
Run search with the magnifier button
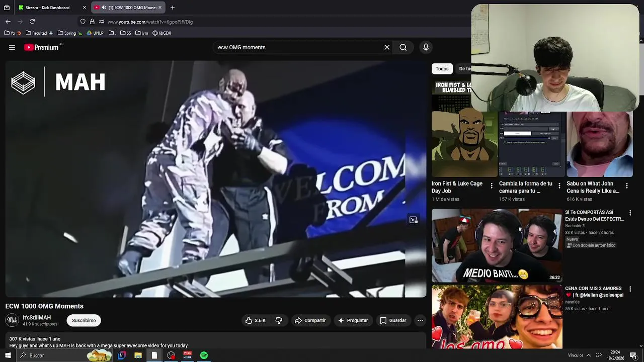(x=403, y=47)
